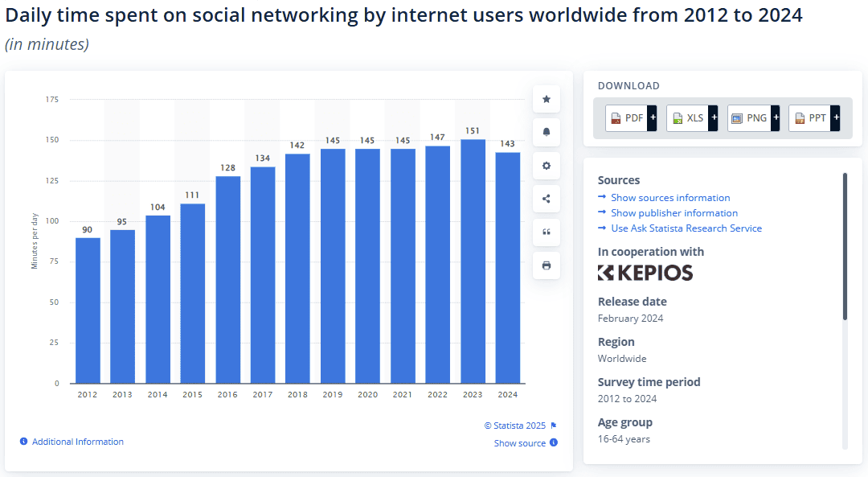Click the info icon beside Show source
This screenshot has height=477, width=868.
(x=552, y=443)
